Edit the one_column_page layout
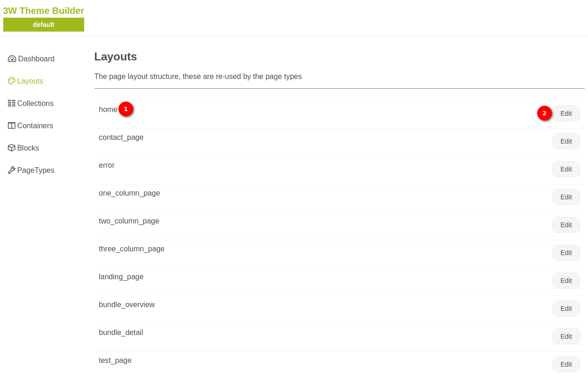 (566, 197)
